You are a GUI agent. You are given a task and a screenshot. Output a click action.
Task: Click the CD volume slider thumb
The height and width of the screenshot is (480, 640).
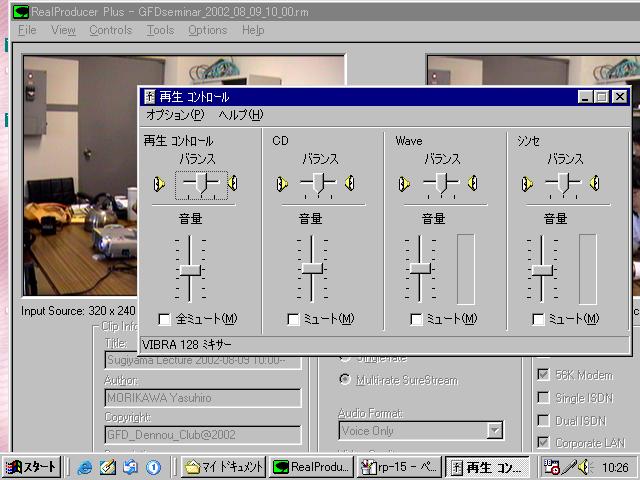pos(312,269)
